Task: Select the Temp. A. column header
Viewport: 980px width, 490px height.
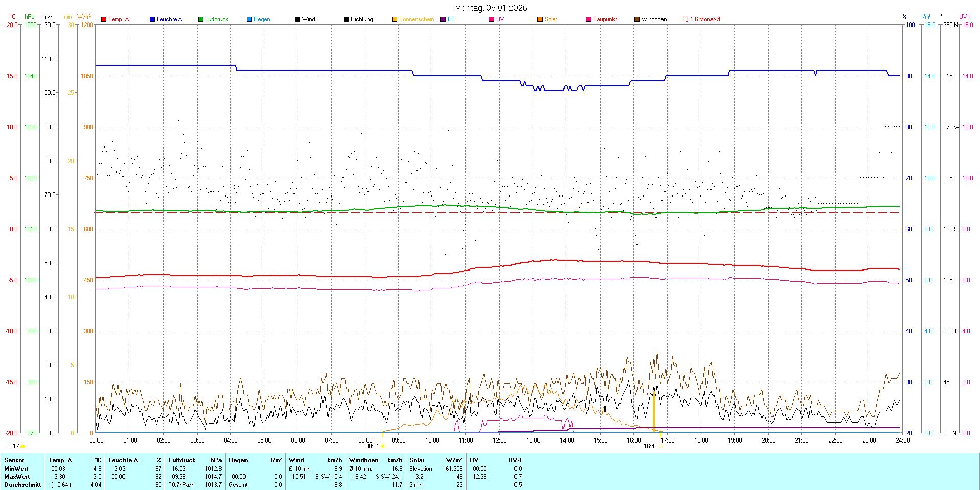Action: pos(61,460)
